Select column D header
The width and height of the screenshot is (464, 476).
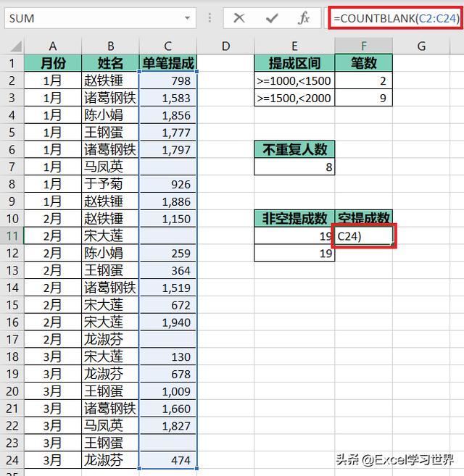(x=225, y=46)
